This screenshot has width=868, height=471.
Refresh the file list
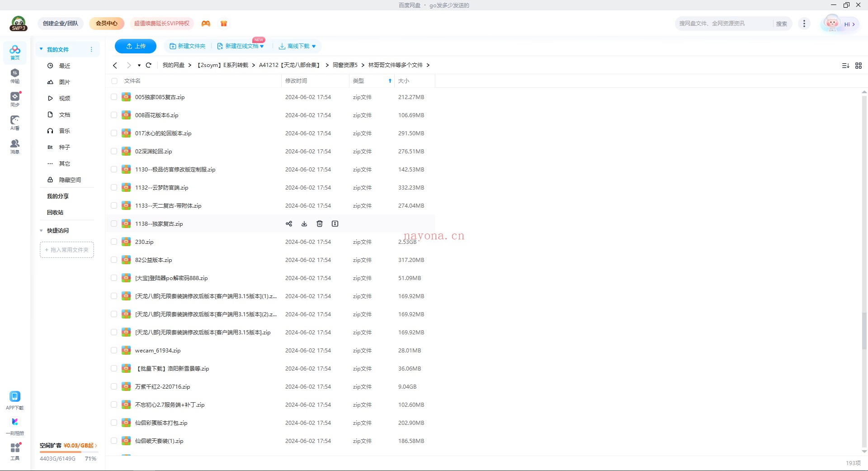pos(148,65)
